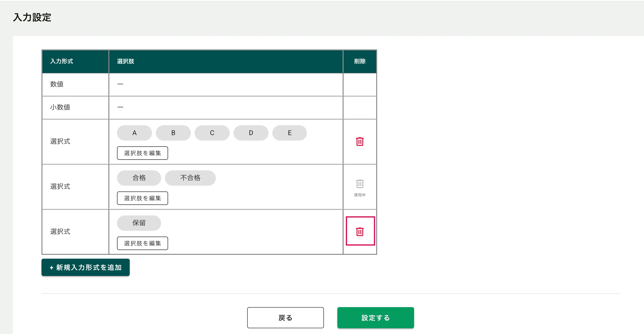Click the greyed-out in-use trash icon
Viewport: 644px width, 334px height.
(x=359, y=184)
